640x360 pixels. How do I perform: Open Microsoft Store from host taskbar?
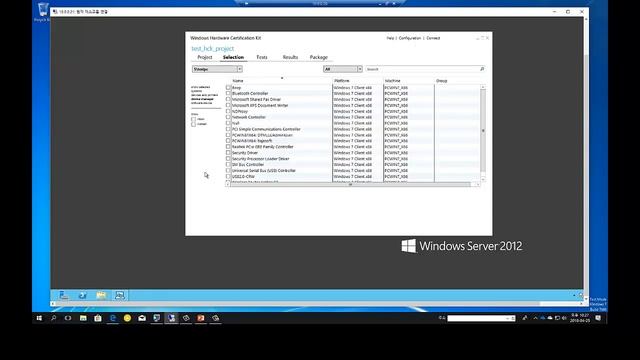[x=98, y=318]
